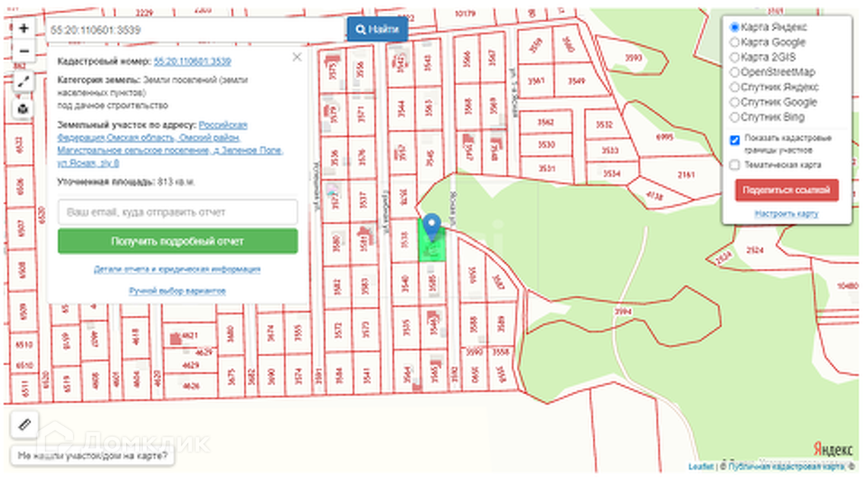
Task: Click Получить подробный отчет button
Action: click(x=178, y=241)
